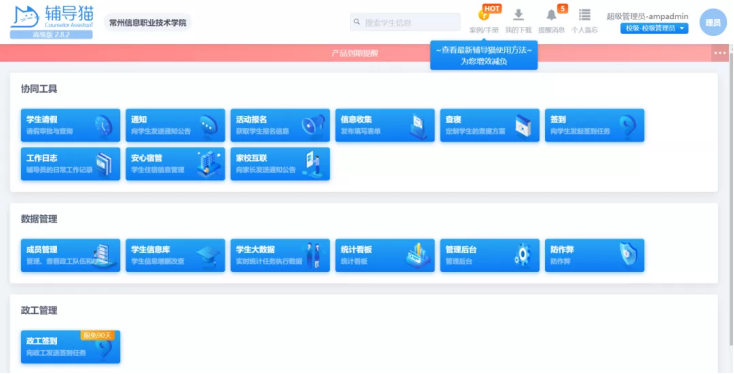The width and height of the screenshot is (734, 374).
Task: Expand the banner's three-dot menu
Action: pyautogui.click(x=720, y=53)
